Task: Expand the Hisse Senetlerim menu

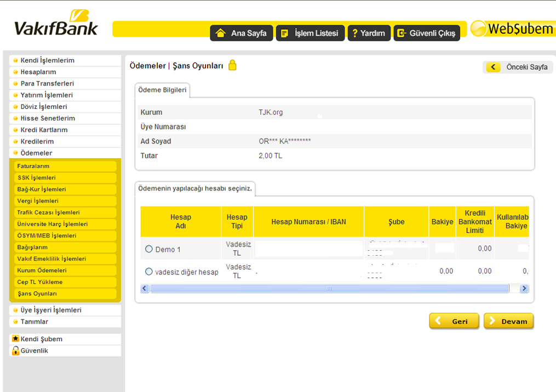Action: click(x=65, y=118)
